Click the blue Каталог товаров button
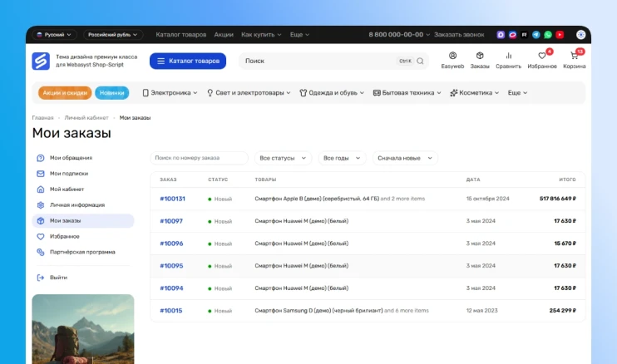The width and height of the screenshot is (617, 364). (x=188, y=61)
